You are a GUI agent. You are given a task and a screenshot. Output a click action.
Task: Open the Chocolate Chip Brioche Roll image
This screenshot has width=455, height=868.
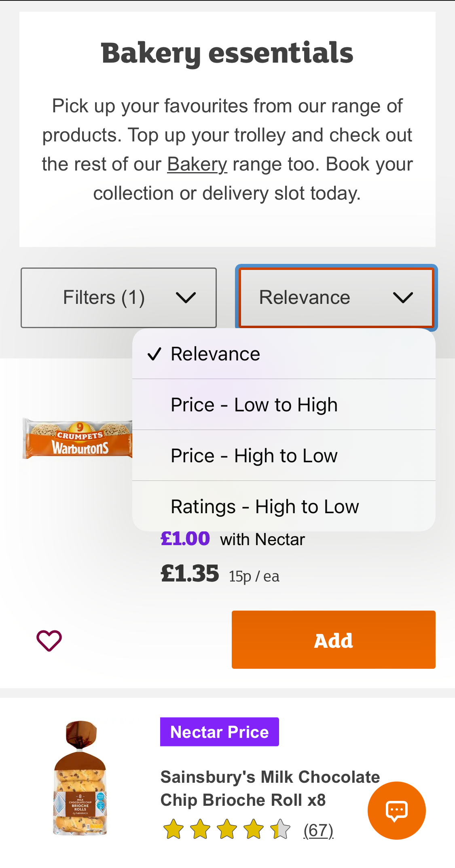click(x=80, y=778)
